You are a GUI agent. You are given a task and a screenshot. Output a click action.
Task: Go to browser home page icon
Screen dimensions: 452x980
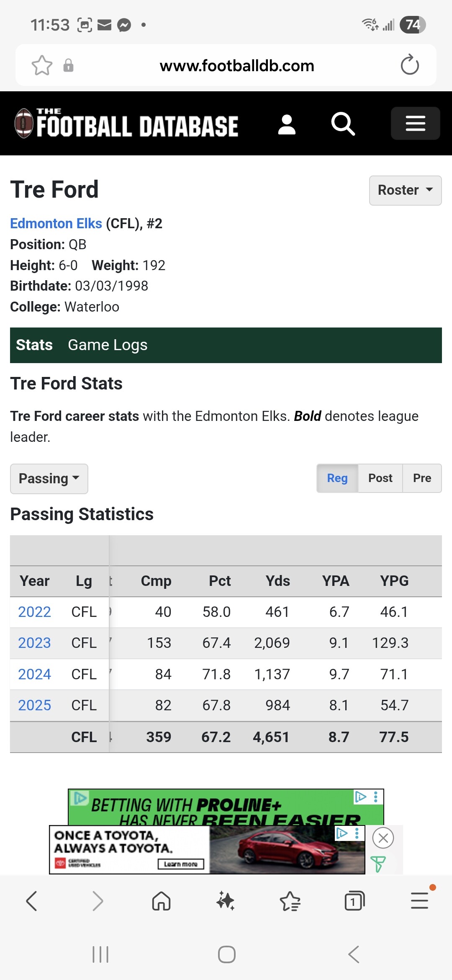pos(161,901)
